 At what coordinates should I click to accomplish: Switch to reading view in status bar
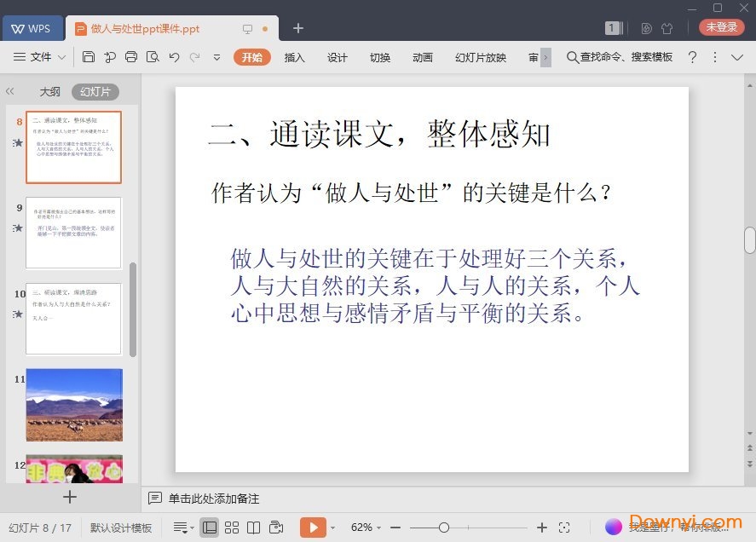253,528
